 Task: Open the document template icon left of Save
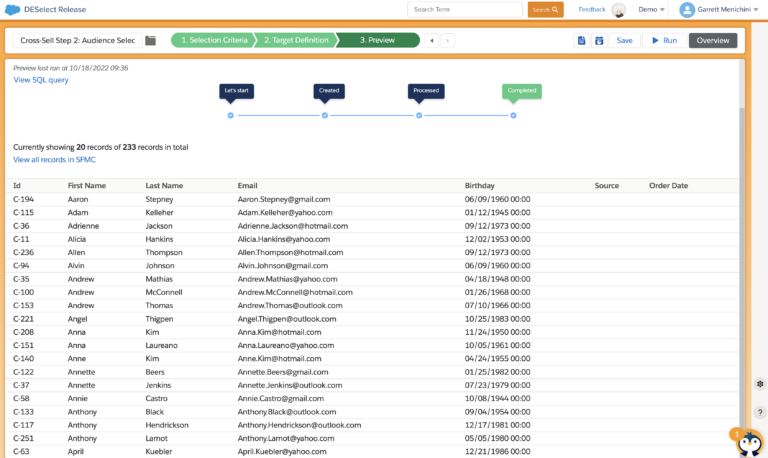581,41
